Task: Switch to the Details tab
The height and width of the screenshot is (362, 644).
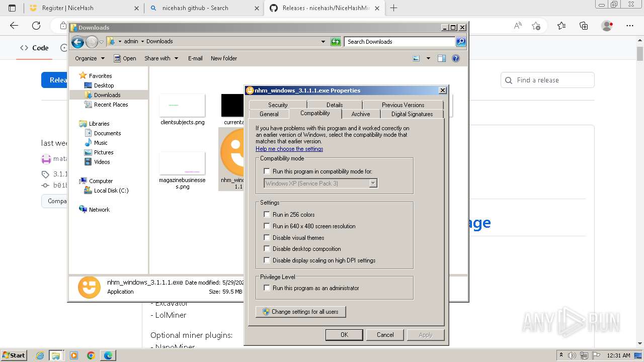Action: click(335, 105)
